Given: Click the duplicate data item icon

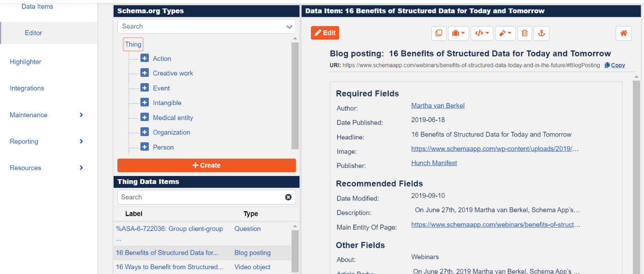Looking at the screenshot, I should 438,33.
